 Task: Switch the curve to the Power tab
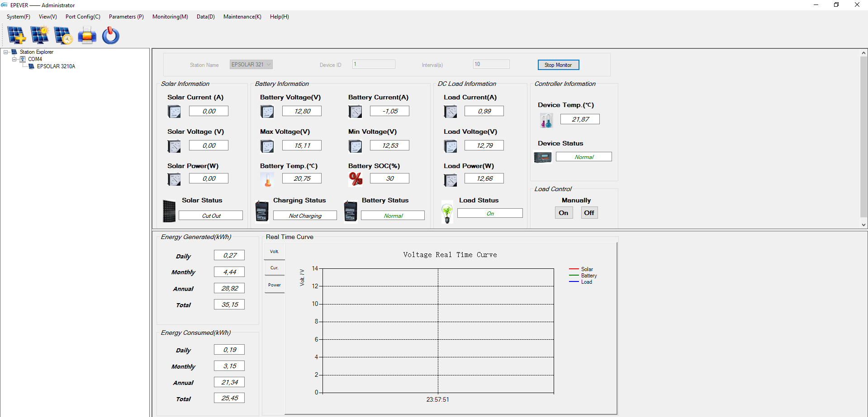pyautogui.click(x=274, y=285)
